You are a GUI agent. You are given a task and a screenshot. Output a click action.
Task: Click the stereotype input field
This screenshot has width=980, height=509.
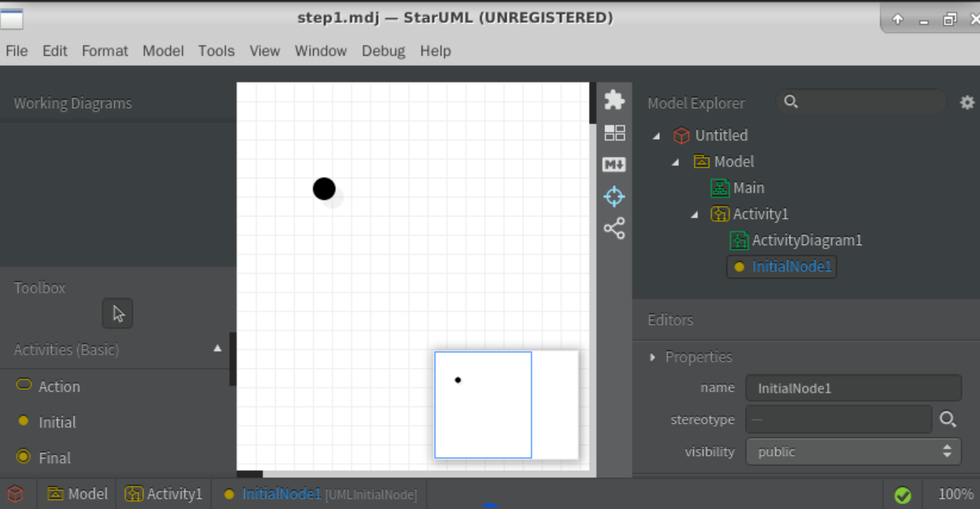pyautogui.click(x=839, y=419)
